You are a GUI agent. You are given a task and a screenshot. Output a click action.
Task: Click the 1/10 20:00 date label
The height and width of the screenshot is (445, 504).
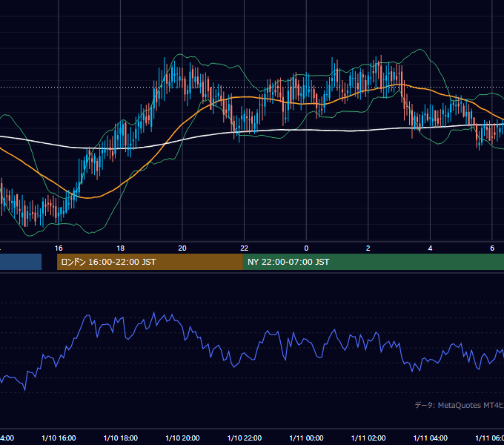(182, 438)
